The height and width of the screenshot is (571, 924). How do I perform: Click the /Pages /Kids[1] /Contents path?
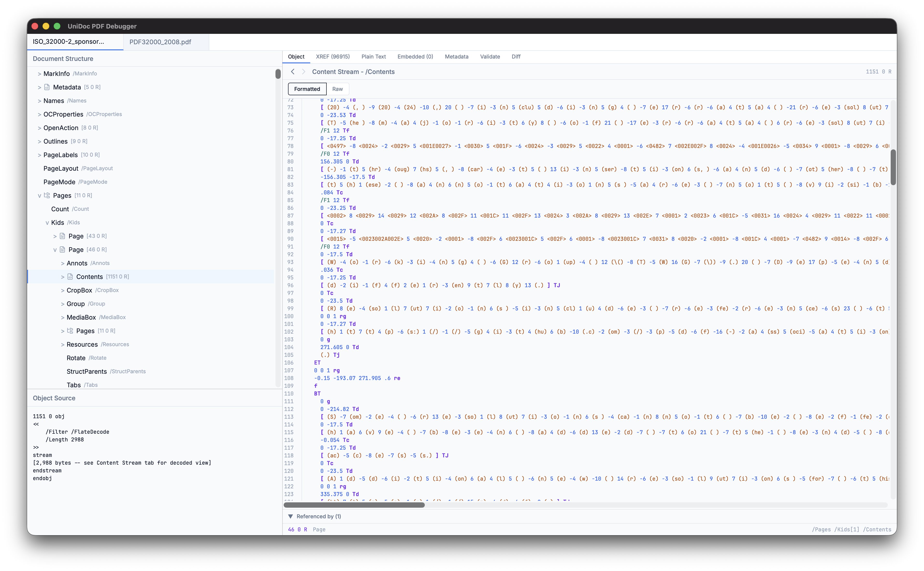coord(852,529)
